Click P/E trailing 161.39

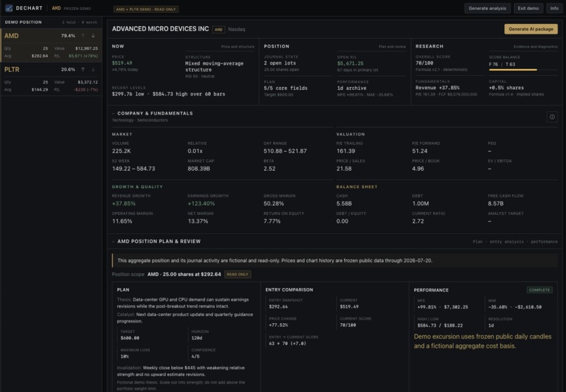click(x=345, y=151)
